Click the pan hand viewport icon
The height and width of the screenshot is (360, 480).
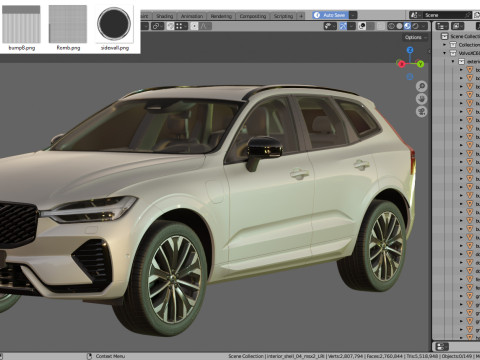point(421,99)
